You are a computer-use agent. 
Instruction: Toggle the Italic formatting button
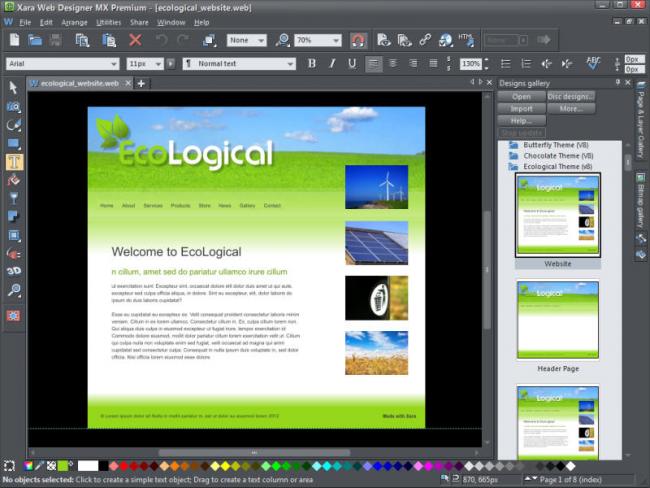click(x=332, y=63)
